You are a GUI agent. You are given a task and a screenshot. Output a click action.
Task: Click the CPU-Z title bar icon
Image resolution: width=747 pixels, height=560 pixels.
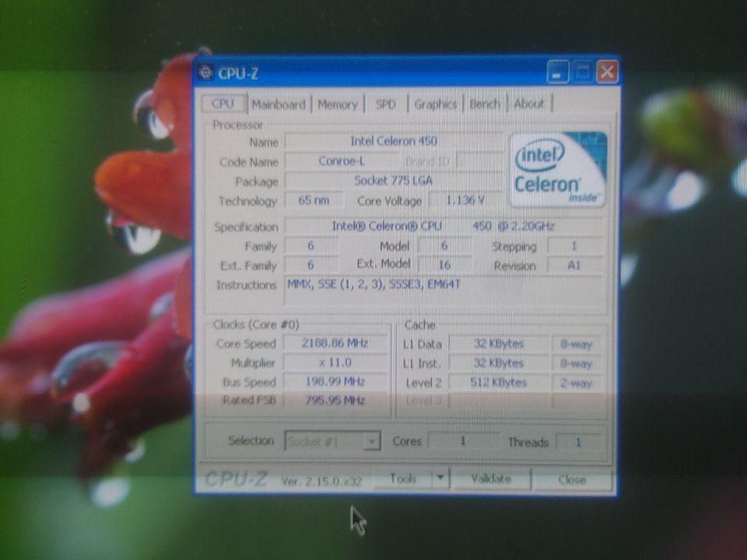point(205,72)
